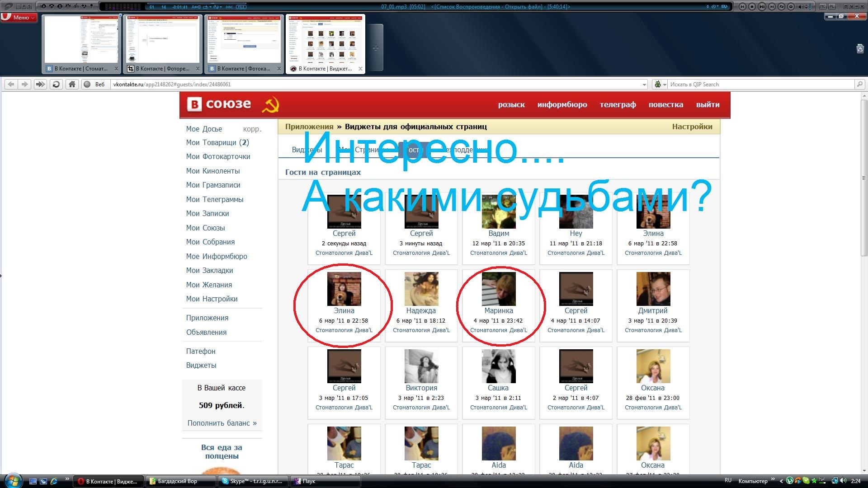Click the search magnifier icon
868x488 pixels.
pyautogui.click(x=859, y=84)
